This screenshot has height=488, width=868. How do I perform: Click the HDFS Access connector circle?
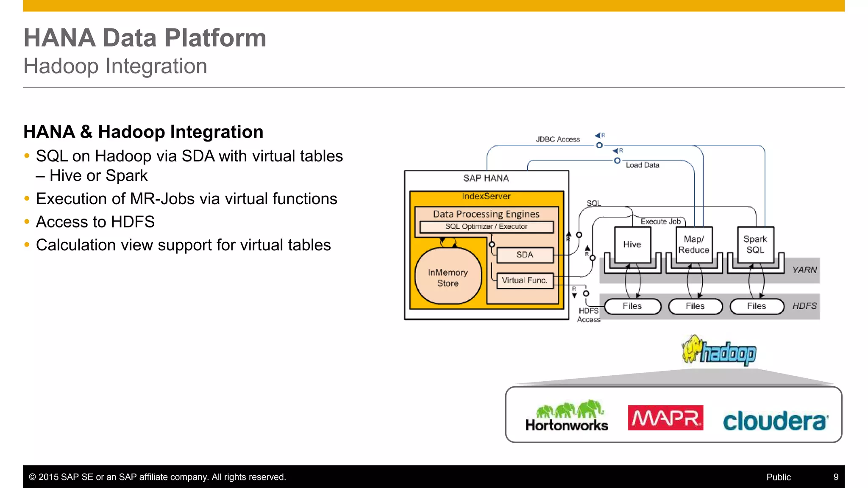tap(586, 294)
